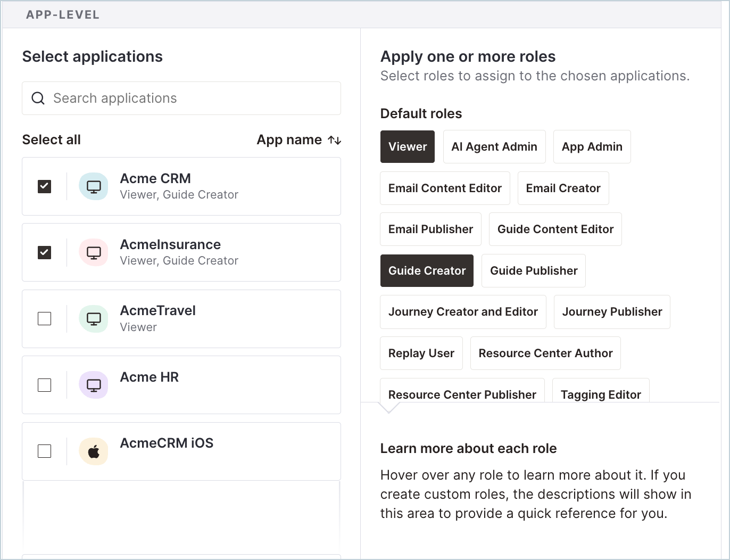
Task: Select the Tagging Editor role
Action: [x=601, y=391]
